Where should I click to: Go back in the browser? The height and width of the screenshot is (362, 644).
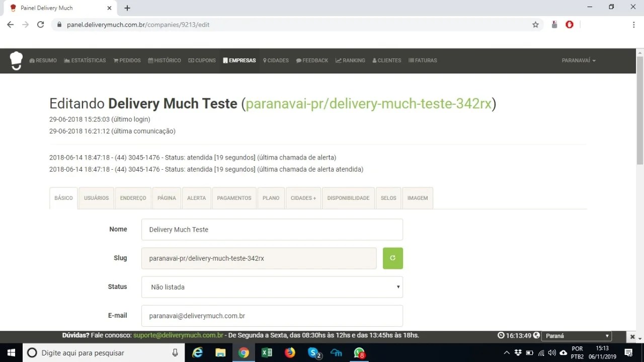10,25
